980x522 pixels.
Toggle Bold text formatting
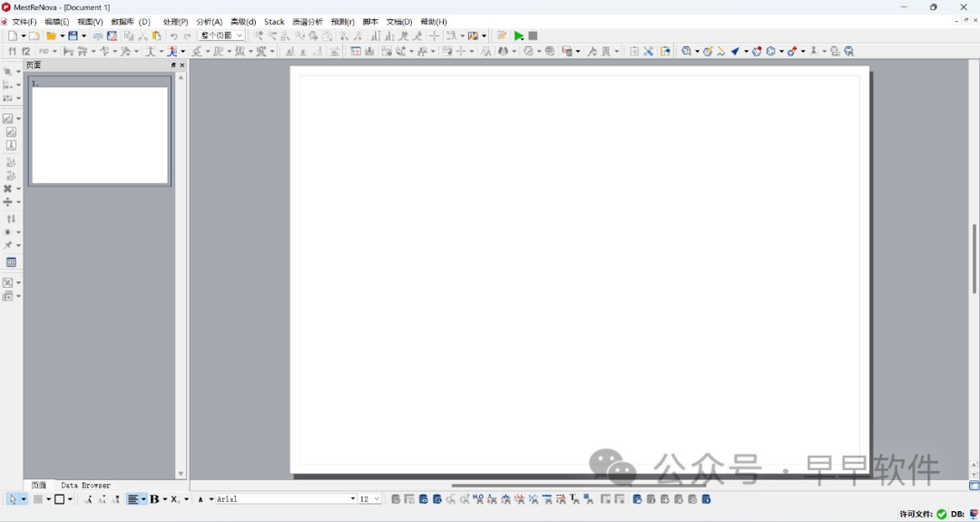tap(154, 499)
